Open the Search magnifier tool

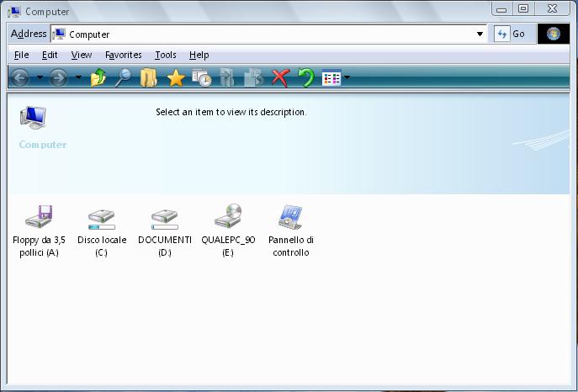click(x=123, y=77)
